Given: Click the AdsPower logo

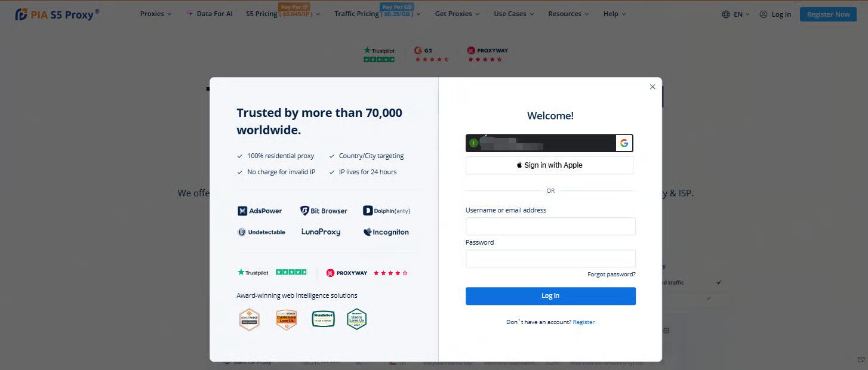Looking at the screenshot, I should (x=260, y=211).
